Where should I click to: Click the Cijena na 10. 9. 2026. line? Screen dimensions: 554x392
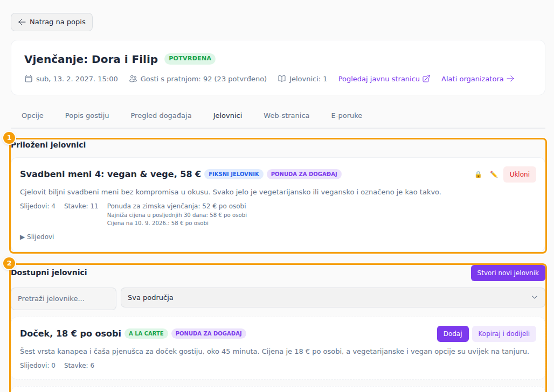(x=157, y=223)
